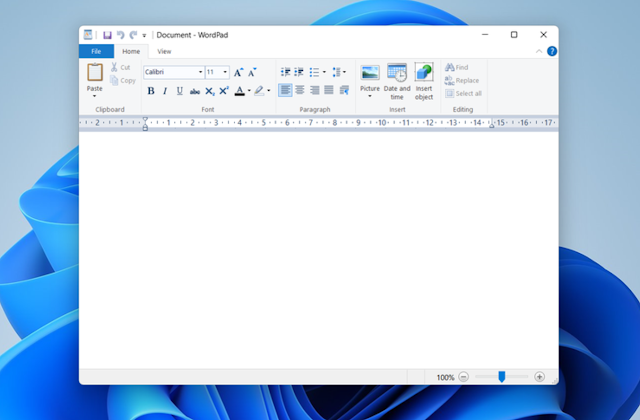The image size is (640, 420).
Task: Open the highlight color dropdown arrow
Action: 268,91
